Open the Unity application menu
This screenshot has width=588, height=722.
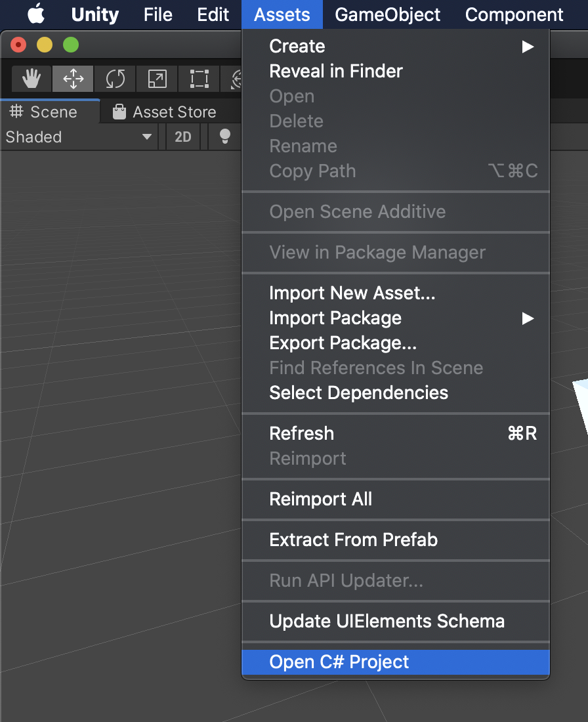[95, 14]
